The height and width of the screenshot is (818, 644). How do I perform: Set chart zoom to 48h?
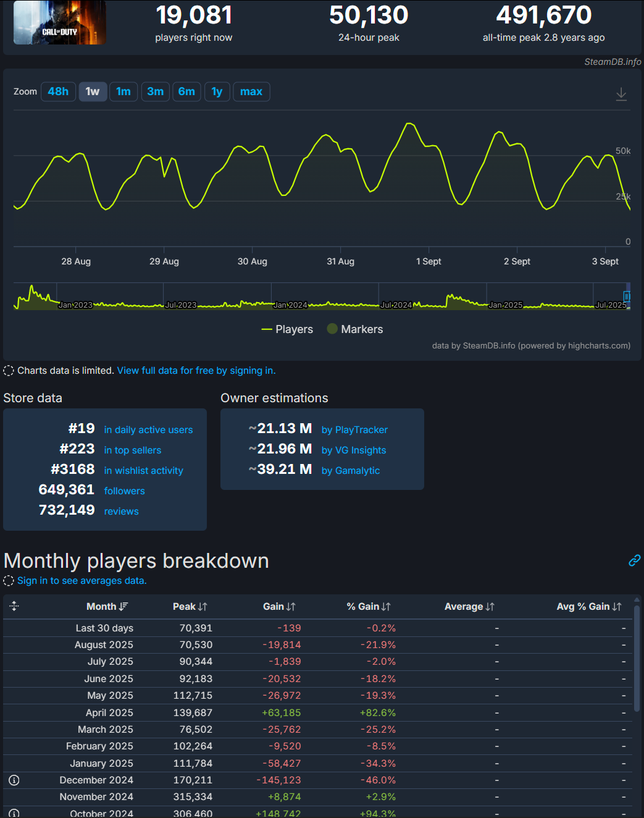[x=58, y=91]
